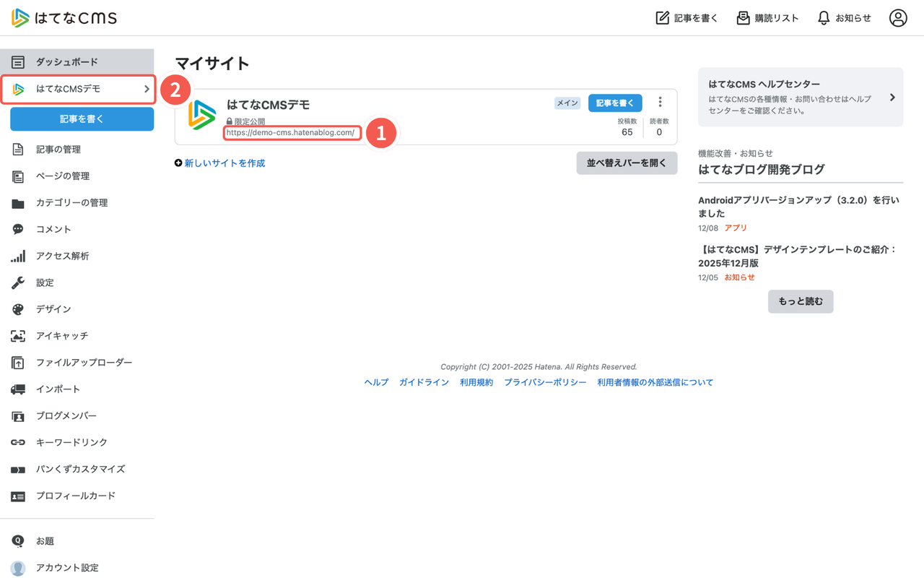Open the アクセス解析 analytics chart icon
Screen dimensions: 924x578
pyautogui.click(x=19, y=256)
